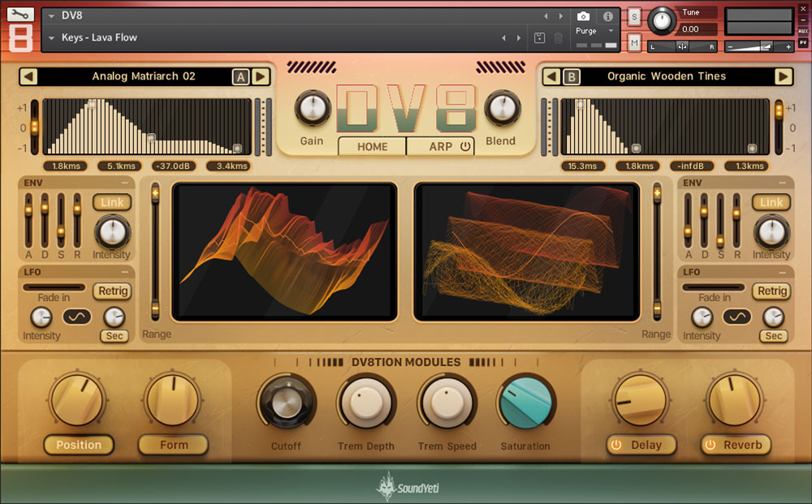
Task: Collapse the left LFO panel
Action: pos(125,272)
